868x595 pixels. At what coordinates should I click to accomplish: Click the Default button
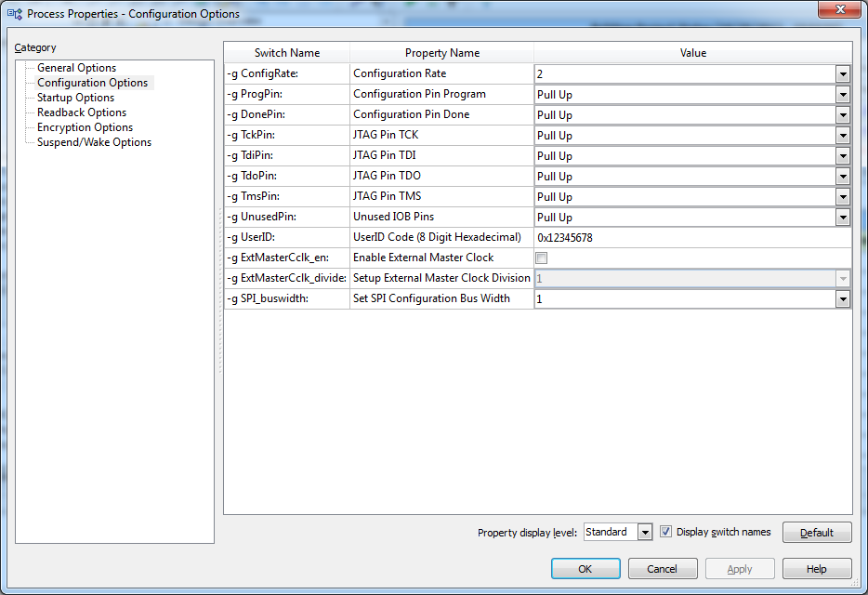817,533
